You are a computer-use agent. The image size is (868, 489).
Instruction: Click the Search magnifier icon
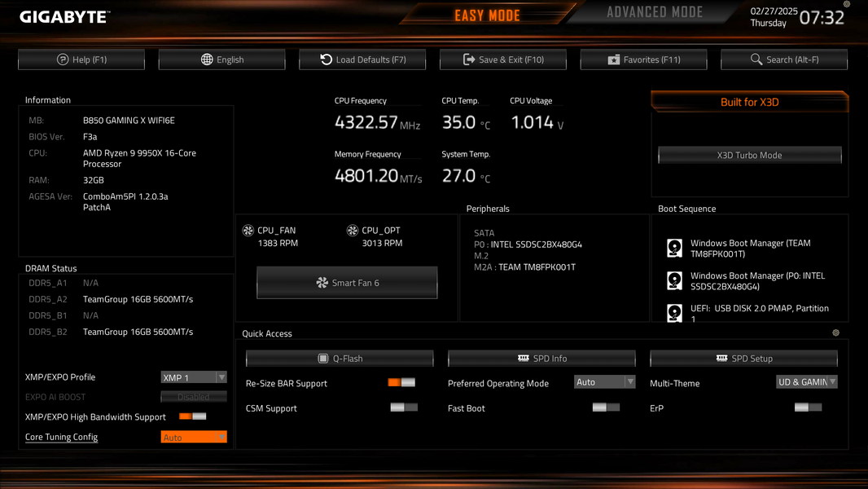tap(756, 59)
